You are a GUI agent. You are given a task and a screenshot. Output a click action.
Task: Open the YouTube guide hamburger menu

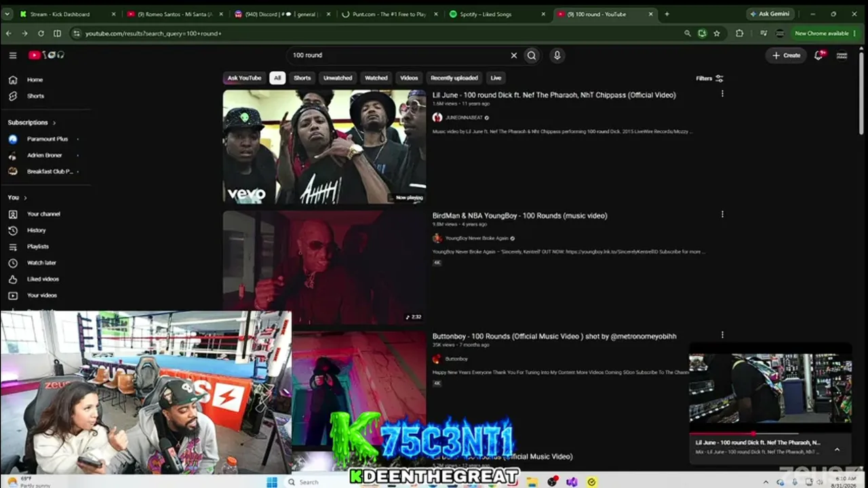(13, 55)
